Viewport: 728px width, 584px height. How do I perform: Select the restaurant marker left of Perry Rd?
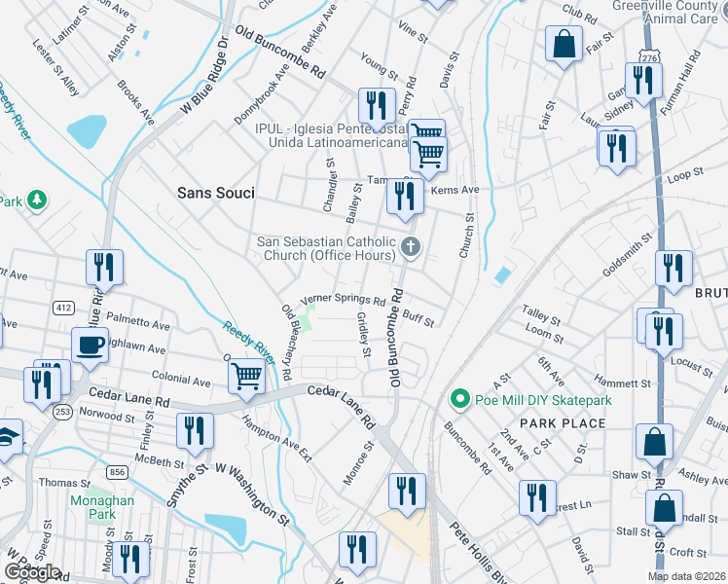377,108
